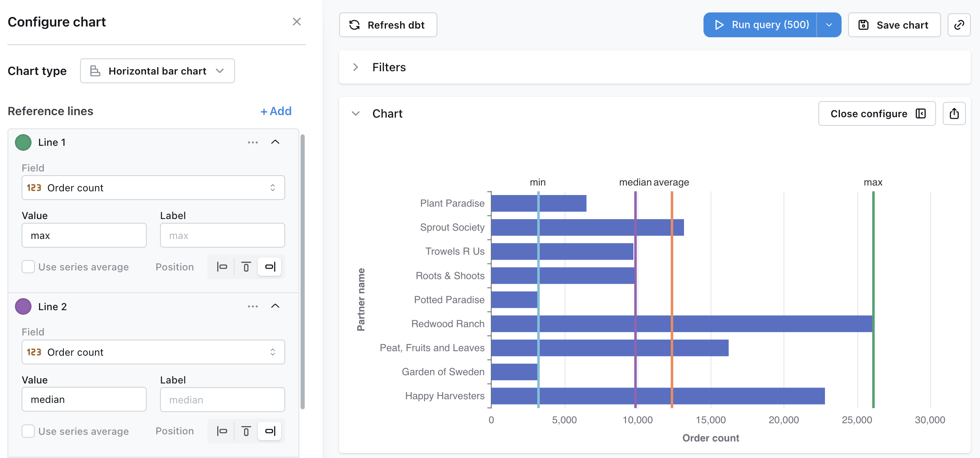Viewport: 980px width, 458px height.
Task: Set Line 2 label position to middle
Action: [x=246, y=431]
